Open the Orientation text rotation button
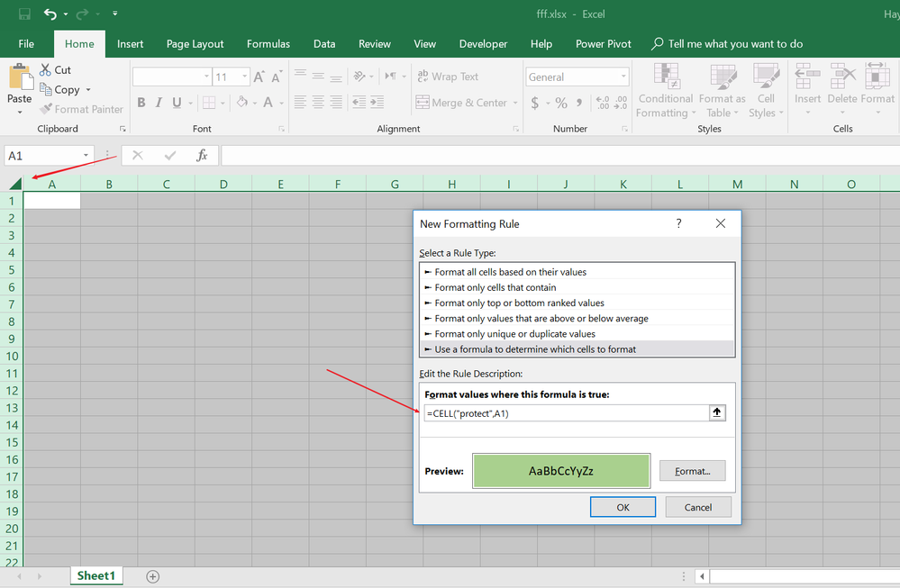Viewport: 900px width, 588px height. [359, 77]
